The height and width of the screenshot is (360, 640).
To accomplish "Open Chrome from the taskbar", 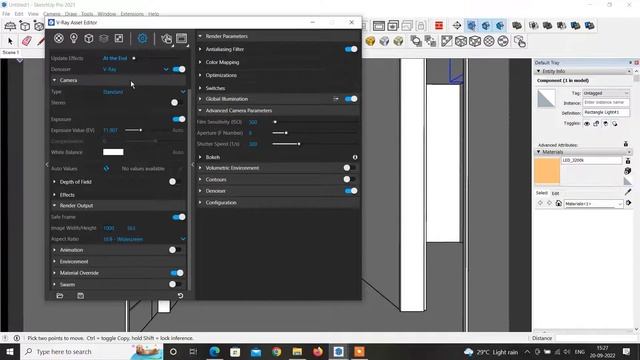I will coord(276,352).
